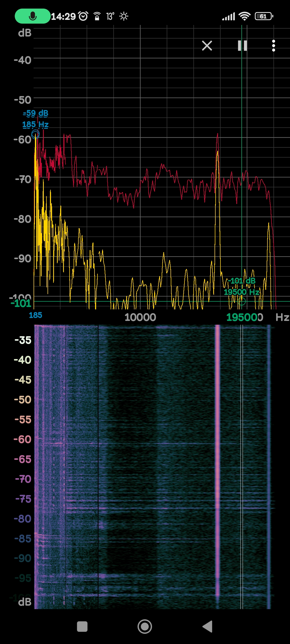Screen dimensions: 290x644
Task: Tap the X icon above the graph
Action: pos(207,46)
